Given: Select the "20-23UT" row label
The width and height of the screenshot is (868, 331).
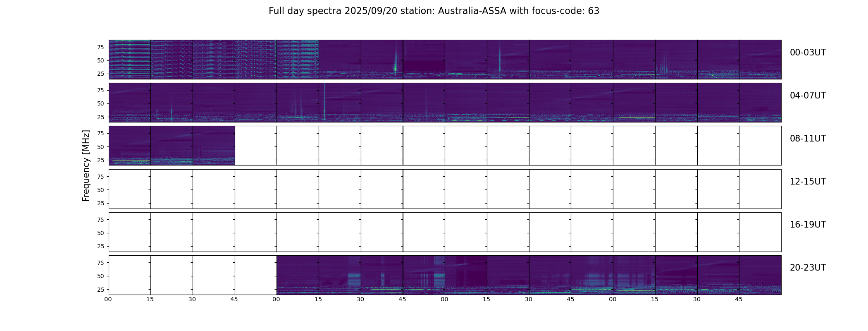Looking at the screenshot, I should click(807, 268).
